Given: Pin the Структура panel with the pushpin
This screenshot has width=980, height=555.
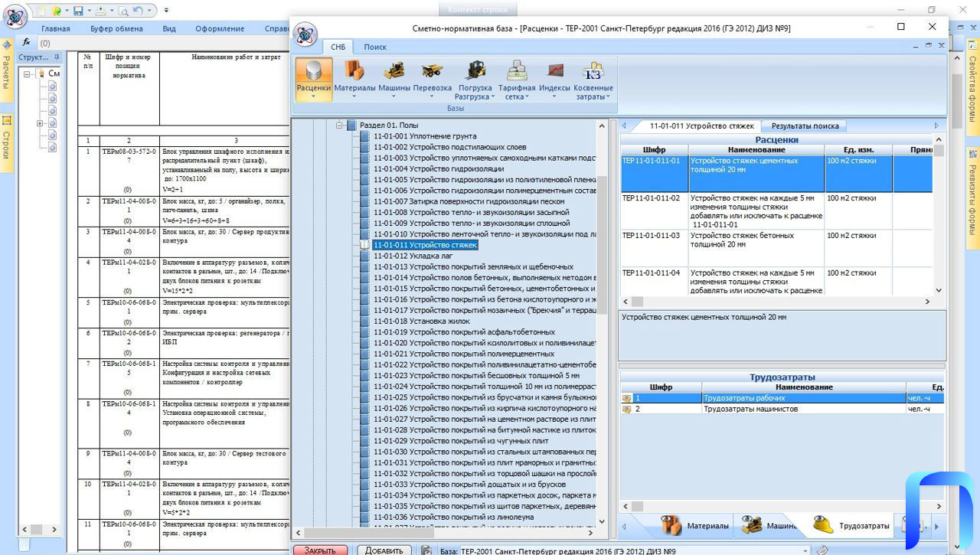Looking at the screenshot, I should click(x=55, y=57).
